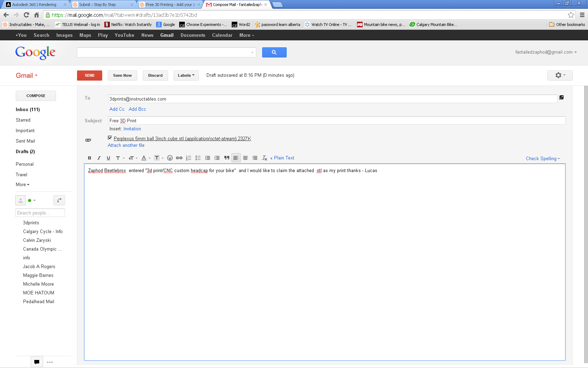Image resolution: width=588 pixels, height=368 pixels.
Task: Apply numbered list formatting
Action: pos(189,158)
